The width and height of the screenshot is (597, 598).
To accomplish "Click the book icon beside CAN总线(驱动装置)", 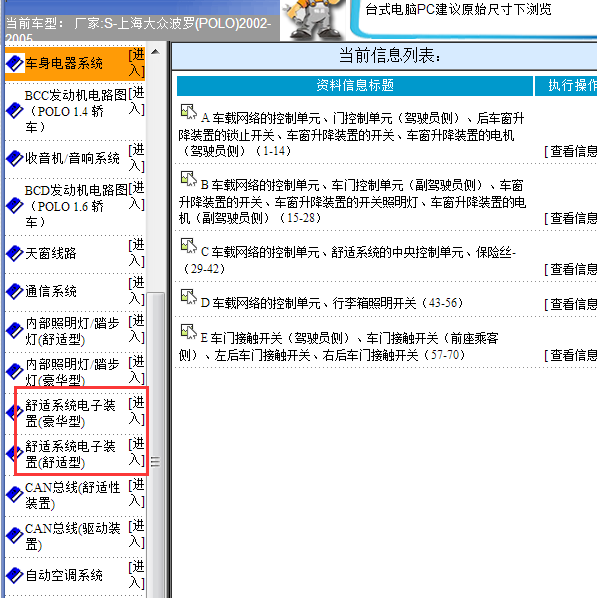I will coord(15,536).
